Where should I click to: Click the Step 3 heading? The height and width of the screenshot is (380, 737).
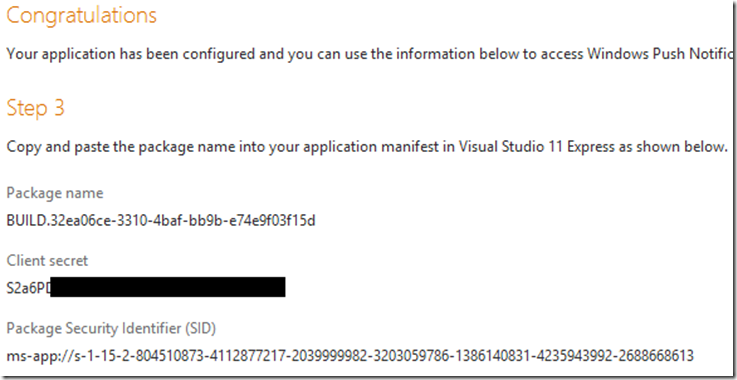point(35,108)
